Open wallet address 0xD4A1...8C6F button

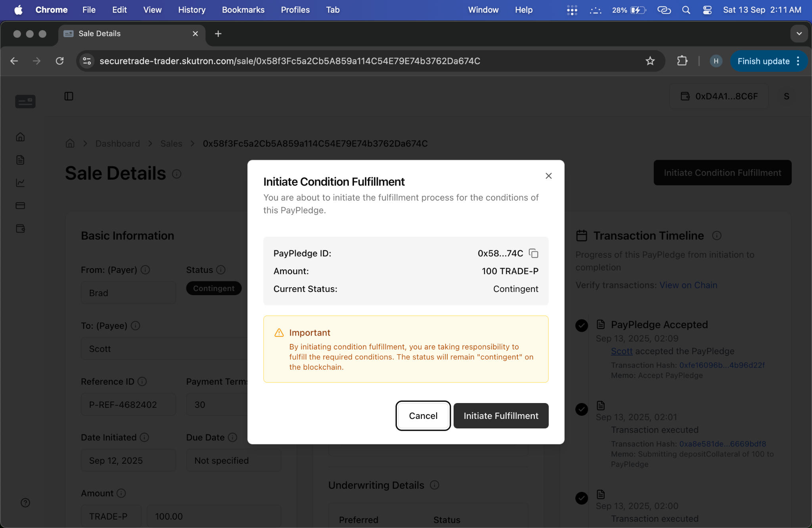coord(719,96)
